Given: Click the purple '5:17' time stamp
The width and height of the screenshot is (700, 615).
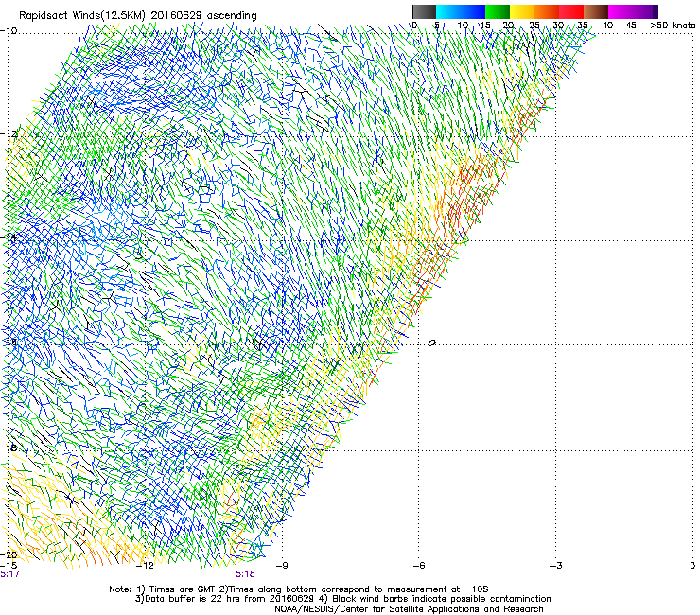Looking at the screenshot, I should 9,574.
